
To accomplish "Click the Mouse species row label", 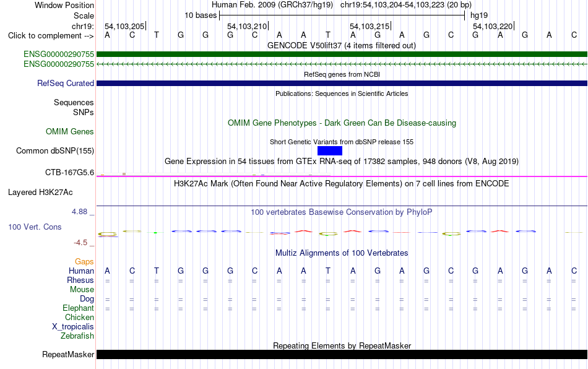I will pyautogui.click(x=82, y=290).
